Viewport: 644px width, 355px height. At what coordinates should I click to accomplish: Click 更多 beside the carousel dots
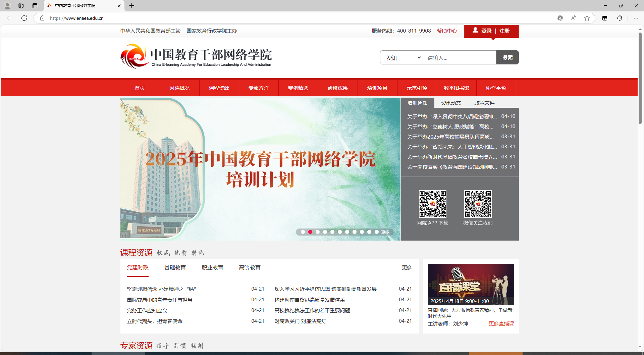(x=385, y=232)
